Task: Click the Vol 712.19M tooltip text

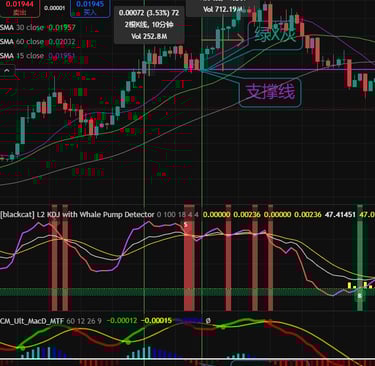Action: [x=222, y=9]
